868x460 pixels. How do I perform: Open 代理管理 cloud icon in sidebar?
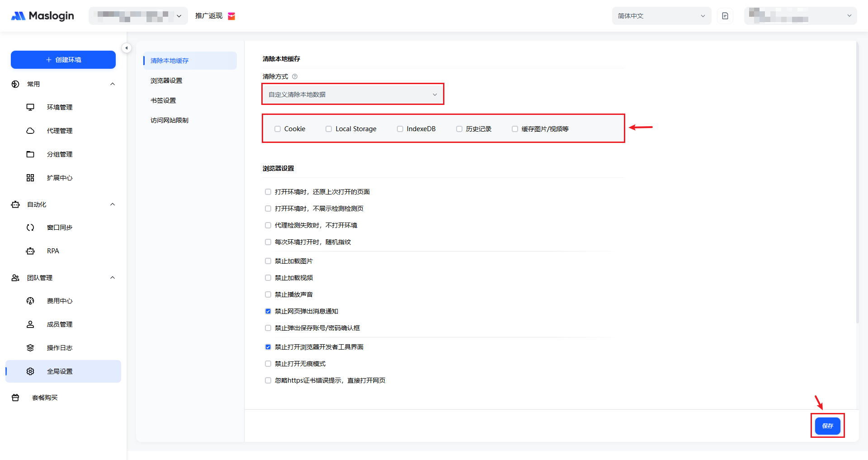pyautogui.click(x=30, y=131)
